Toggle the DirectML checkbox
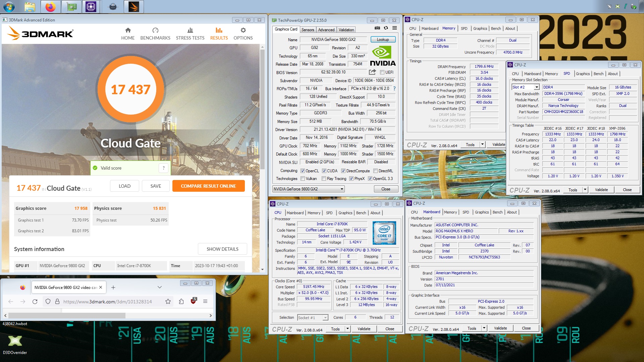This screenshot has height=362, width=644. coord(375,171)
